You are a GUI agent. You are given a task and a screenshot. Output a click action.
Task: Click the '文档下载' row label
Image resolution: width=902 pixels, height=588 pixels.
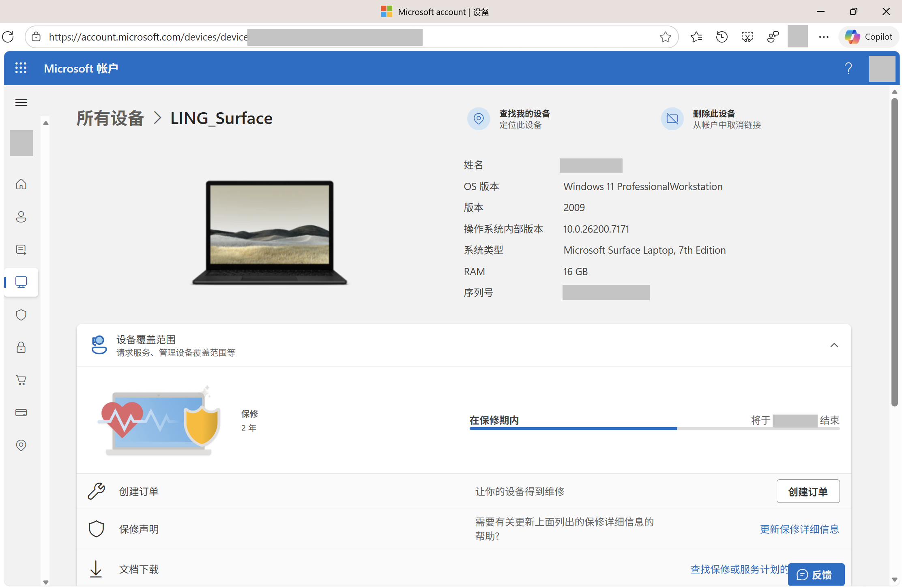(139, 569)
